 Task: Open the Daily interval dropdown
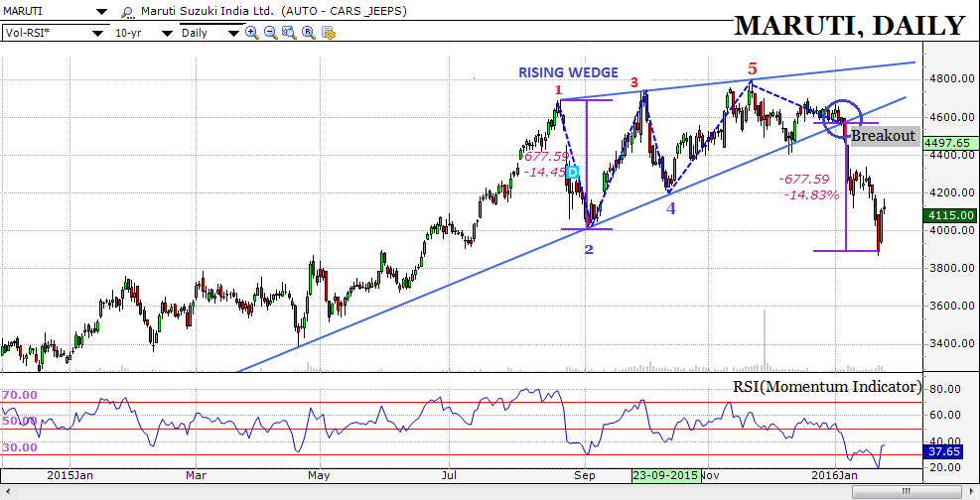(234, 33)
